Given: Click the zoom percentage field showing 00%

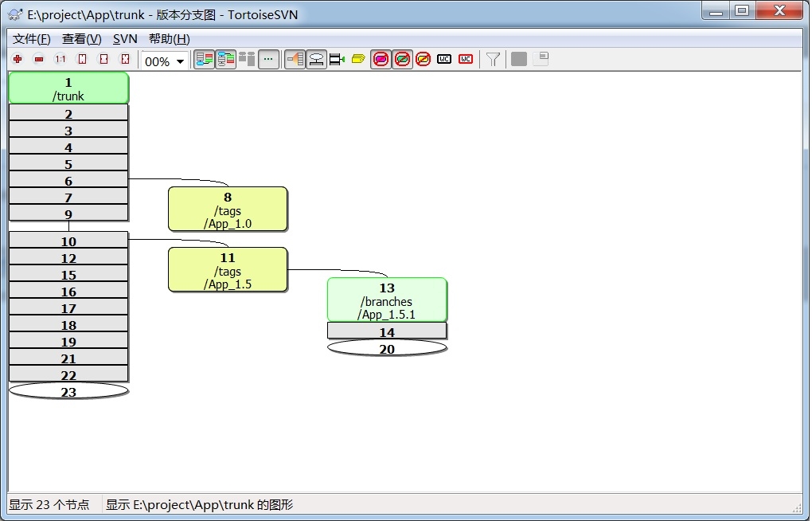Looking at the screenshot, I should point(158,61).
